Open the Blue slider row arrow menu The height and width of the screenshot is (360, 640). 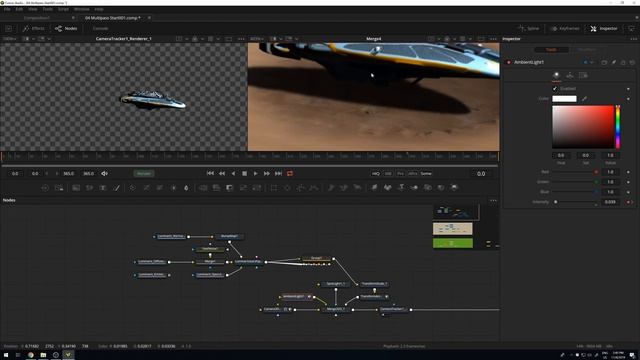[628, 192]
